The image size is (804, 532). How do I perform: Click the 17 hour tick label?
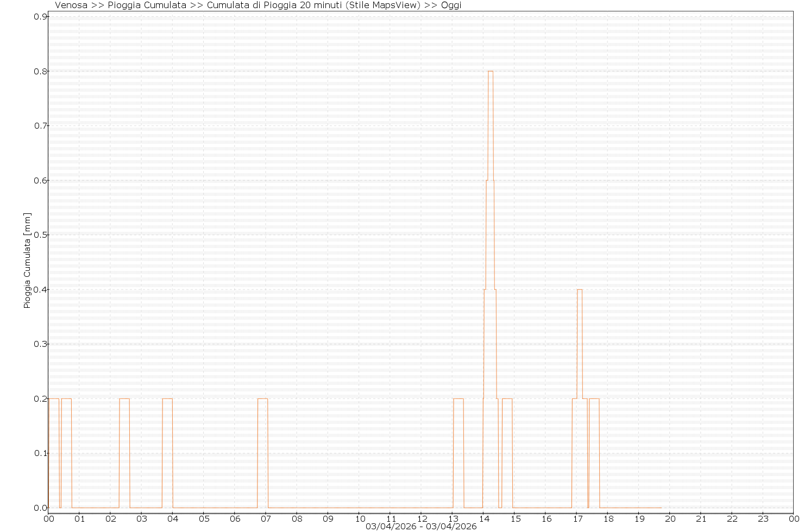[576, 518]
